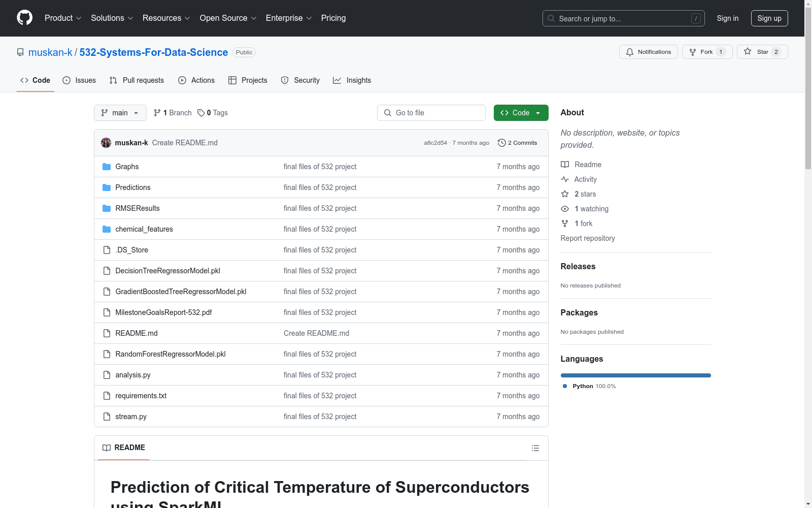This screenshot has height=508, width=812.
Task: Open the green Code dropdown button
Action: click(x=521, y=113)
